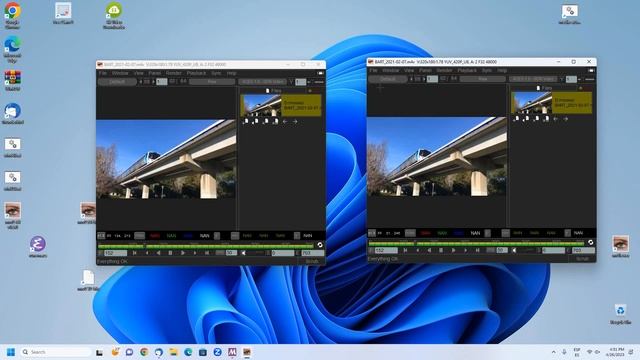Click current frame field 152 in left window

[115, 253]
